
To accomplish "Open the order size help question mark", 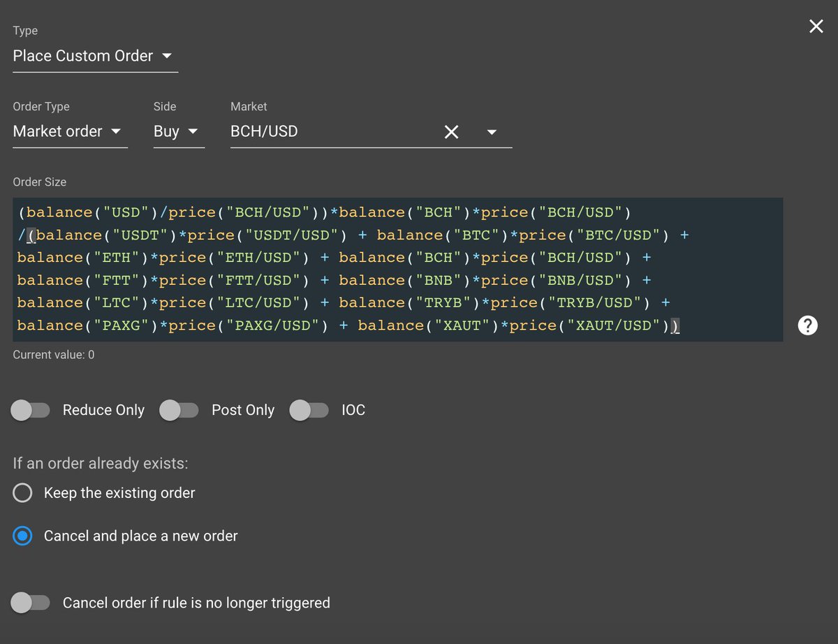I will tap(807, 325).
